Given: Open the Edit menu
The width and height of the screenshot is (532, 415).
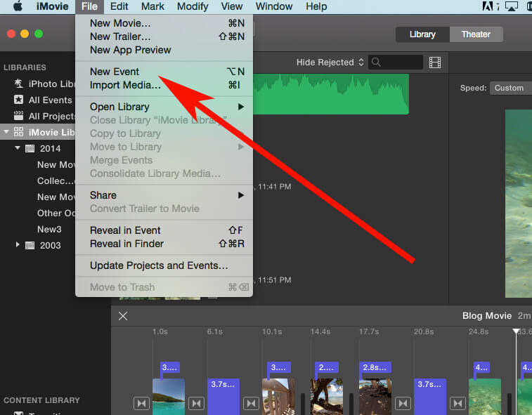Looking at the screenshot, I should pyautogui.click(x=119, y=6).
